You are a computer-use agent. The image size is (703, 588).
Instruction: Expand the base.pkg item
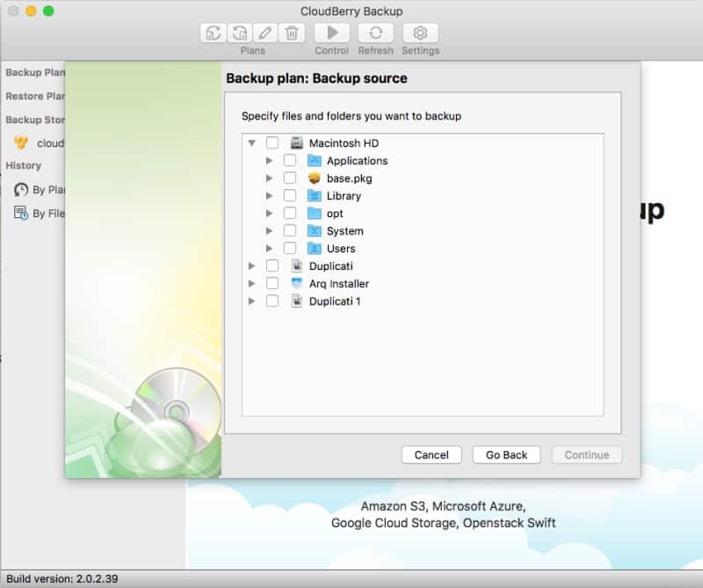269,178
